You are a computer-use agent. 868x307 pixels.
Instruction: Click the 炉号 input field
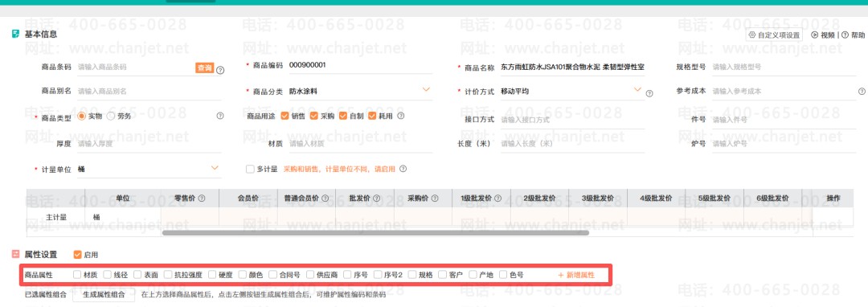[784, 144]
